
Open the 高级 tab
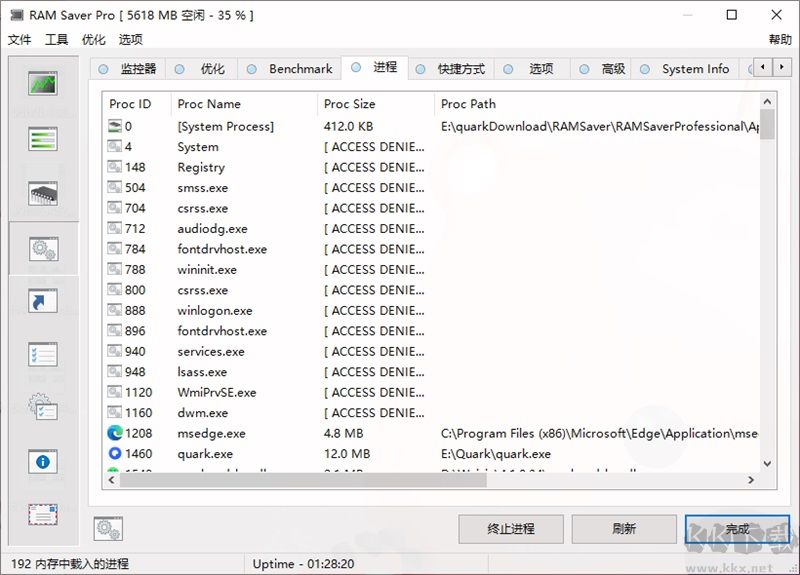[601, 69]
